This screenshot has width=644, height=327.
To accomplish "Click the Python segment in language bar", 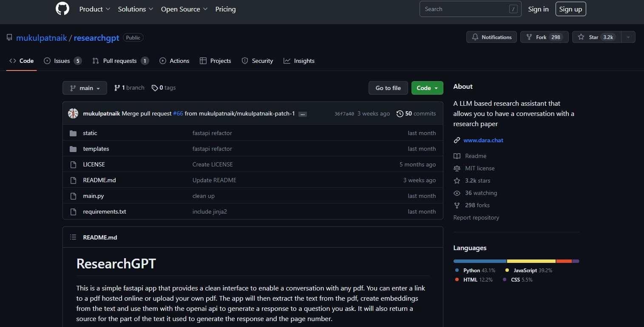I will coord(480,261).
